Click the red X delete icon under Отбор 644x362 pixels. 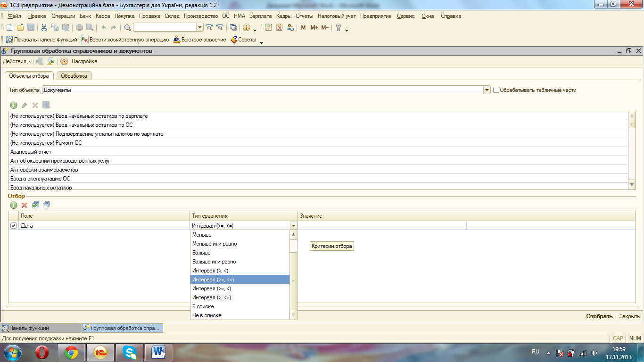pos(25,205)
